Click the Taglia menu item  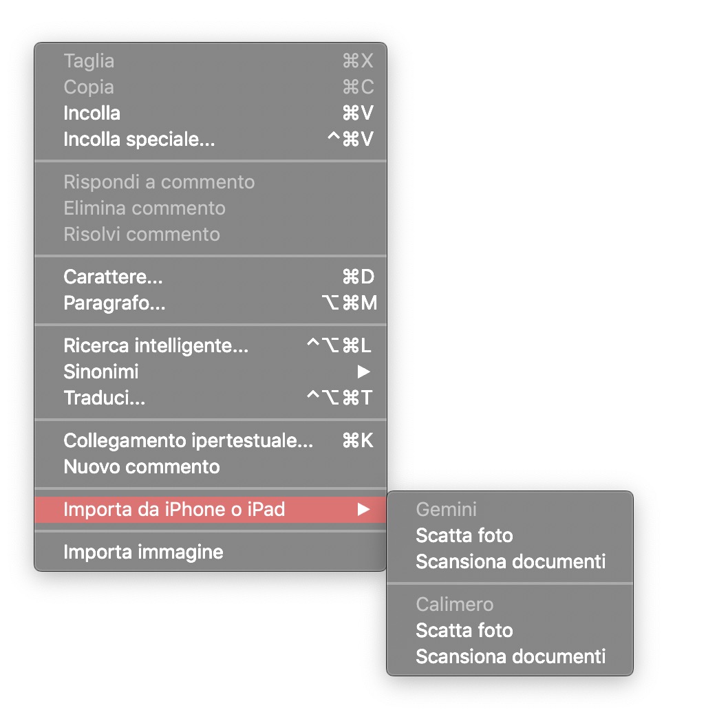click(x=89, y=61)
